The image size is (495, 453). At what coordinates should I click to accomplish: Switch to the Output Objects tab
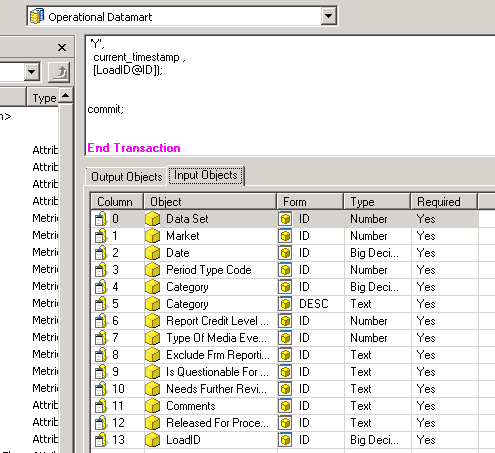126,176
